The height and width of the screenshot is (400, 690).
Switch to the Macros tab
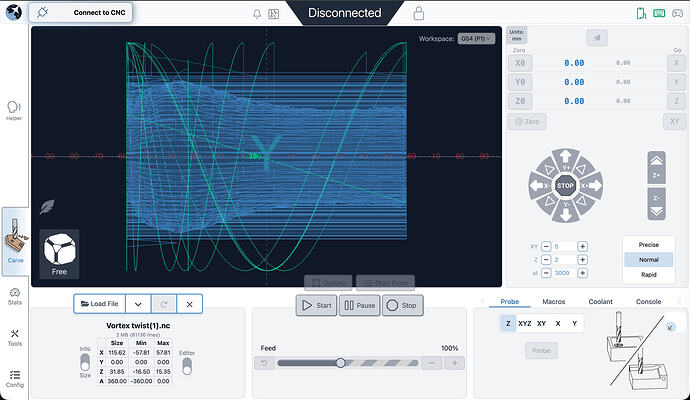point(554,301)
